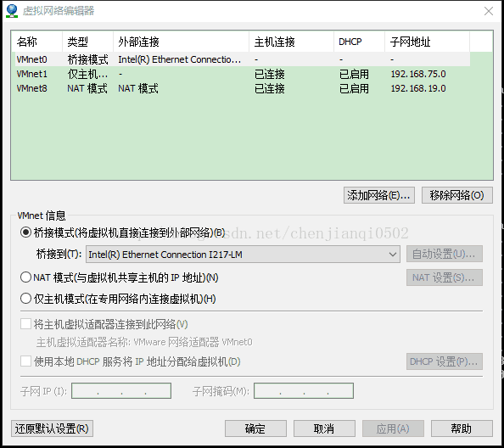Screen dimensions: 504x448
Task: Click the 子网地址 column header
Action: 427,42
